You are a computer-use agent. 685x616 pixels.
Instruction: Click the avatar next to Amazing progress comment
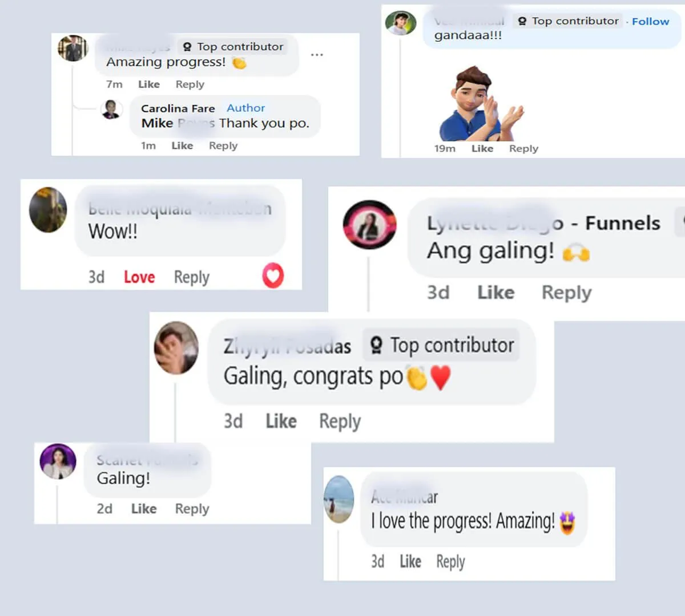[72, 48]
